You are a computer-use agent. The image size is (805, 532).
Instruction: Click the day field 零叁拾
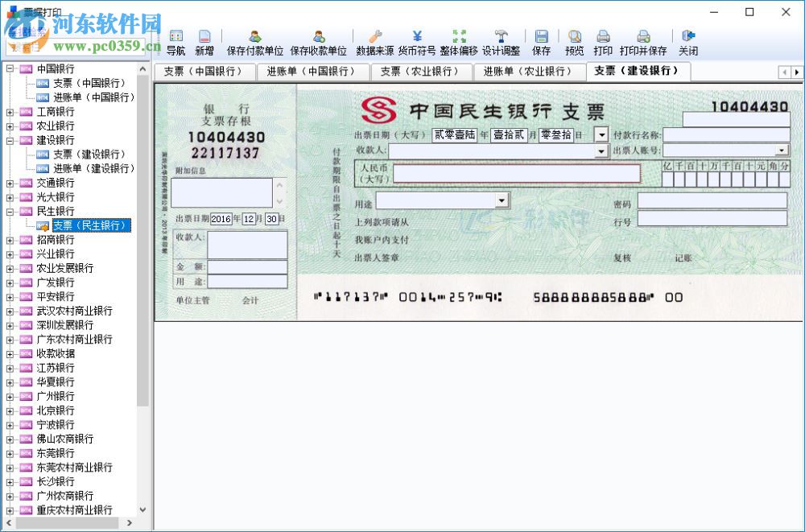pos(556,135)
